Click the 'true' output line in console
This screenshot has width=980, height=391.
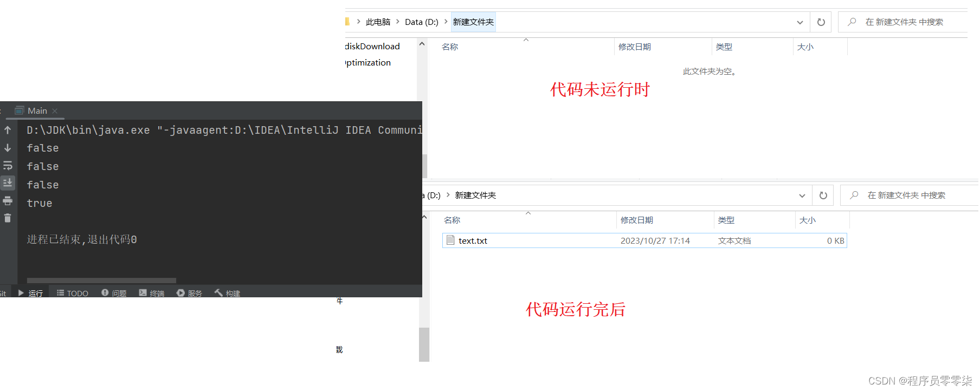tap(40, 203)
